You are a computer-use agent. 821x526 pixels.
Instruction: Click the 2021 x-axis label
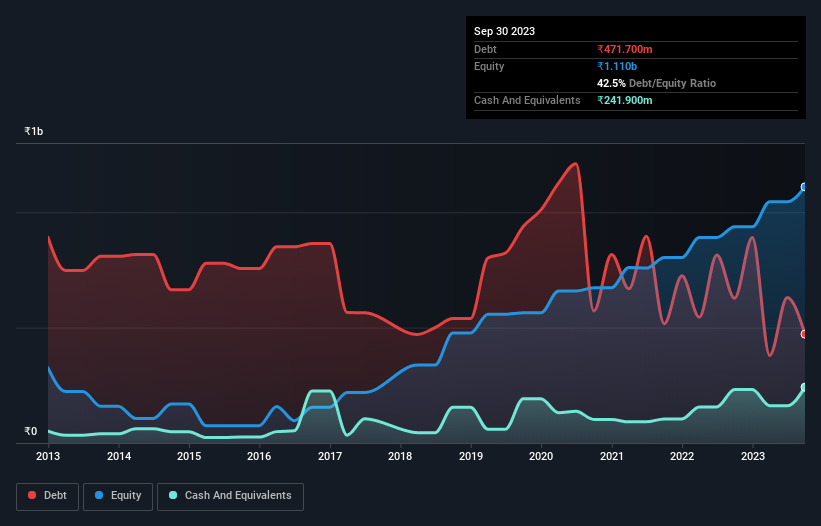click(612, 456)
